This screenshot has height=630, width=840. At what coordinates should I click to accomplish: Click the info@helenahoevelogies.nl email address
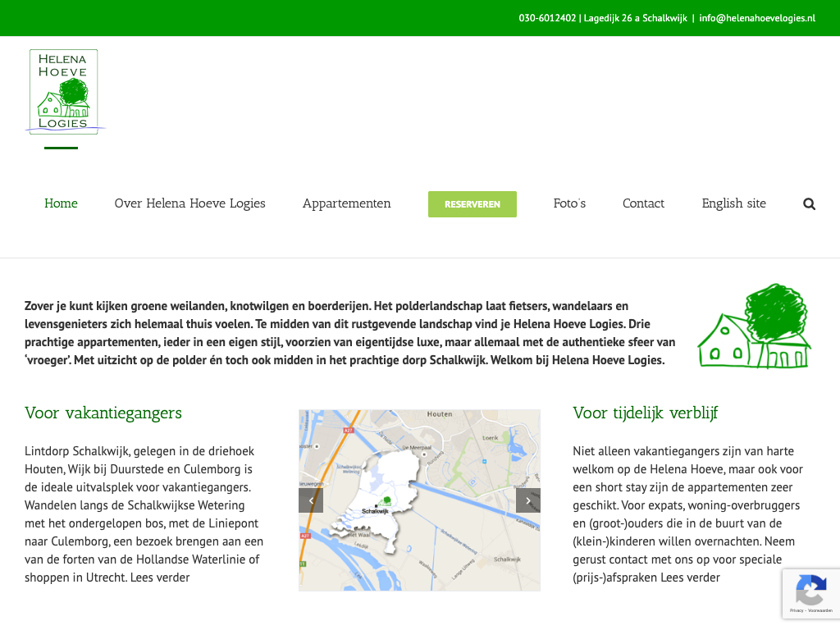click(756, 18)
